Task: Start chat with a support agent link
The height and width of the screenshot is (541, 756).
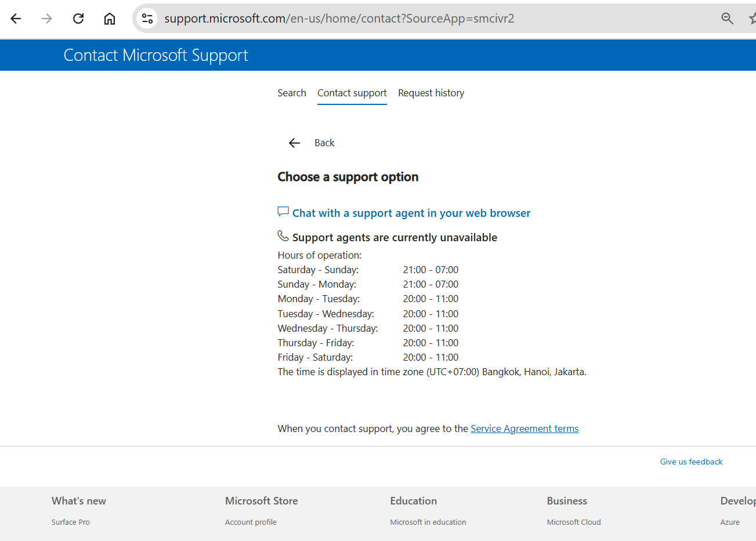Action: [x=411, y=213]
